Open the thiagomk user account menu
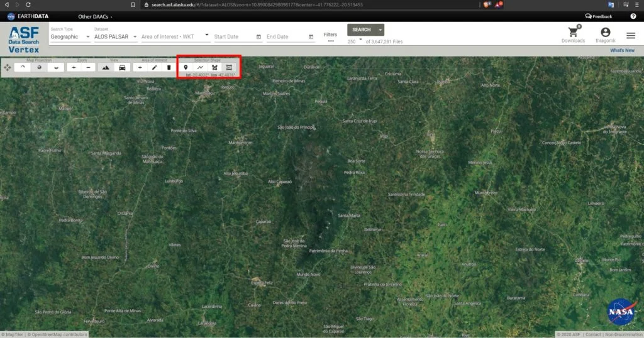This screenshot has height=338, width=644. 606,35
